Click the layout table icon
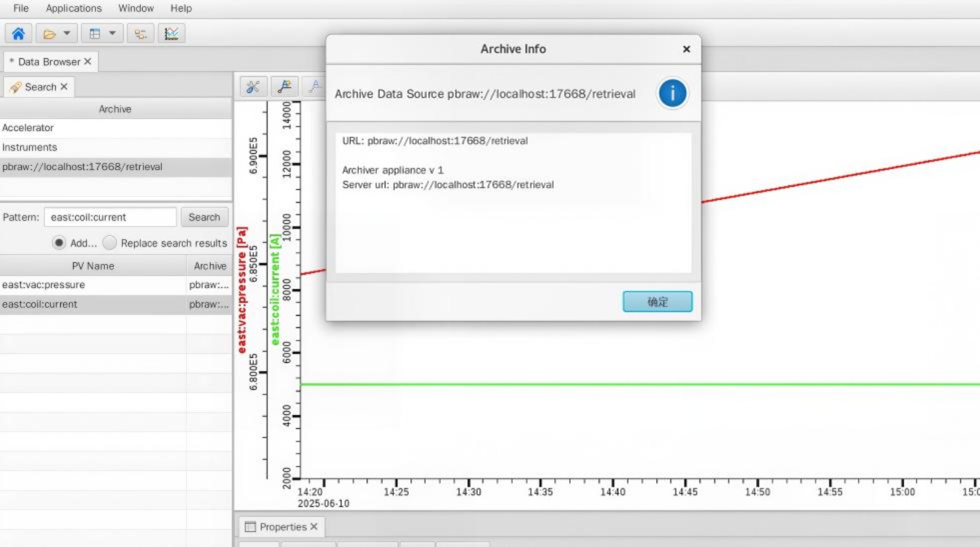 click(94, 33)
